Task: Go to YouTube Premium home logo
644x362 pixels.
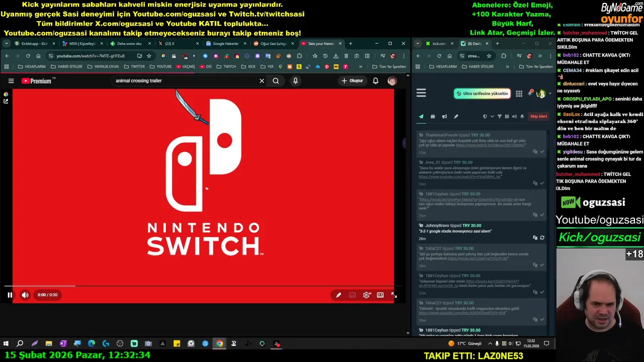Action: pyautogui.click(x=38, y=80)
